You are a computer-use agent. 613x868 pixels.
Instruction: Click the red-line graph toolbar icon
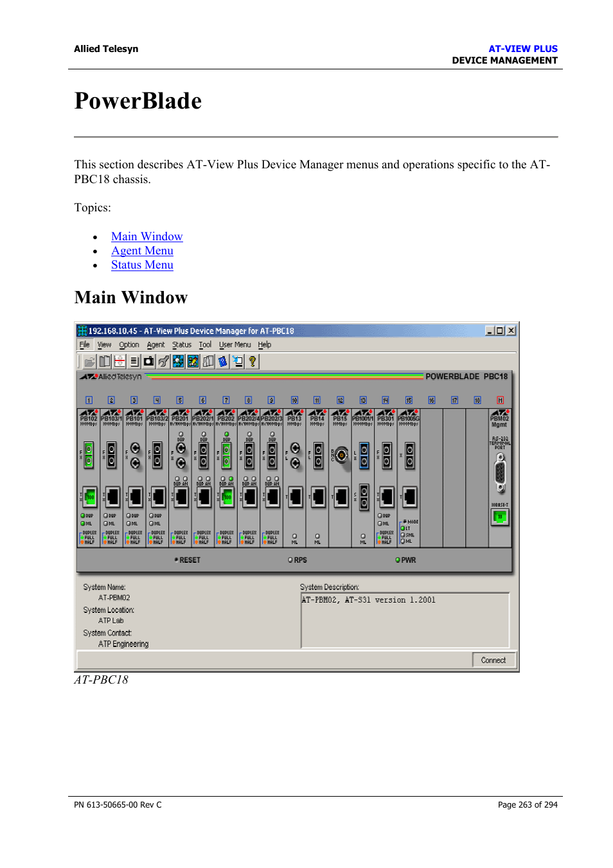point(120,362)
